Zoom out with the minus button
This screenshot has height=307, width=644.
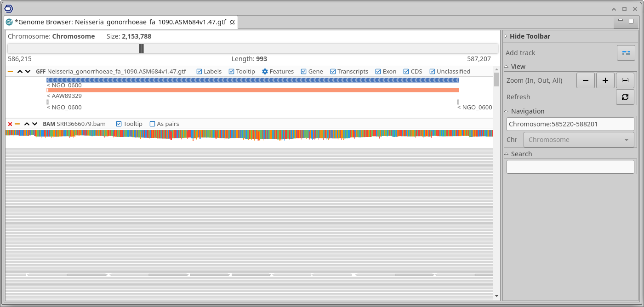pyautogui.click(x=585, y=80)
